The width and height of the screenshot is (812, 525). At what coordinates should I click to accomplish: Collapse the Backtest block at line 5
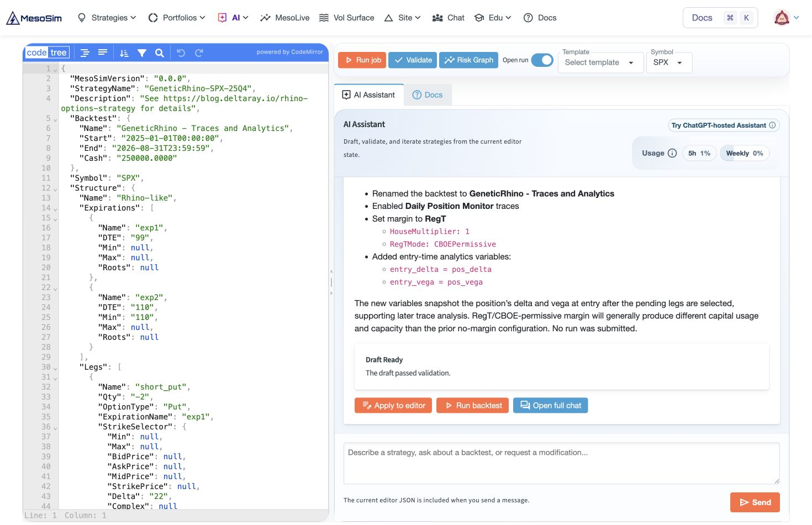(x=55, y=119)
